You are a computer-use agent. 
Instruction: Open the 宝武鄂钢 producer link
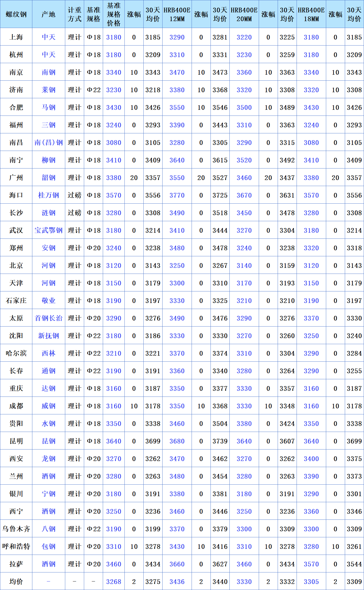[x=49, y=230]
